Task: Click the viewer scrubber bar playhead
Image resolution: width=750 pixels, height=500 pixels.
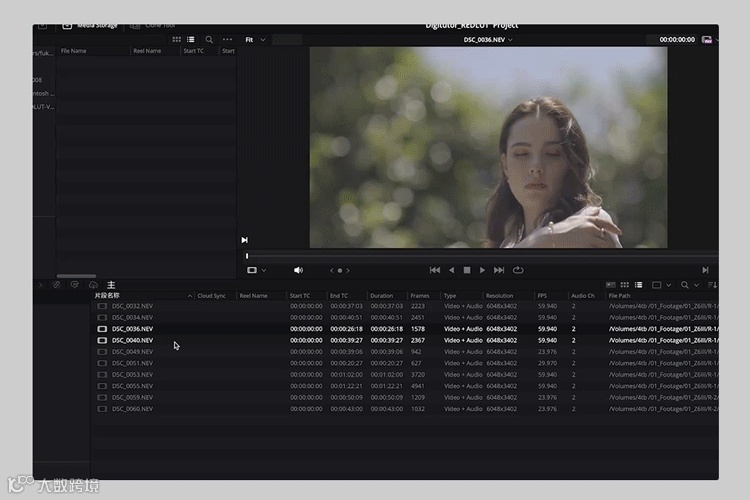Action: point(247,256)
